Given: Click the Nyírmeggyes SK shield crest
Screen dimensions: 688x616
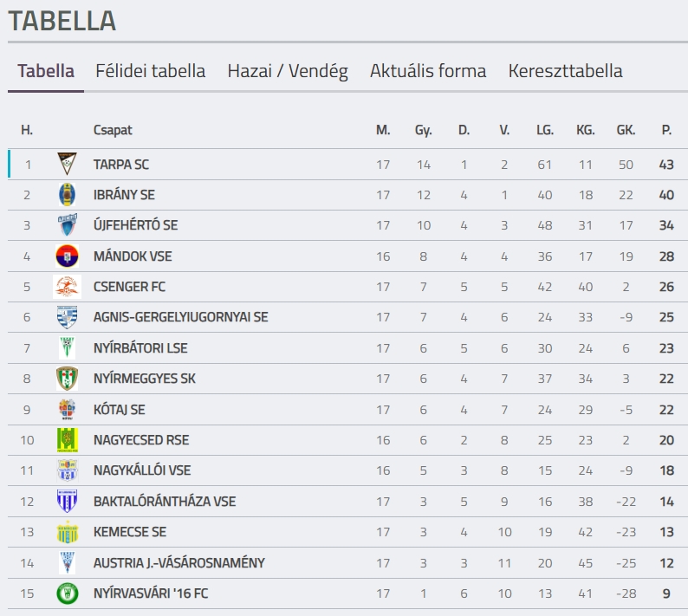Looking at the screenshot, I should click(67, 379).
